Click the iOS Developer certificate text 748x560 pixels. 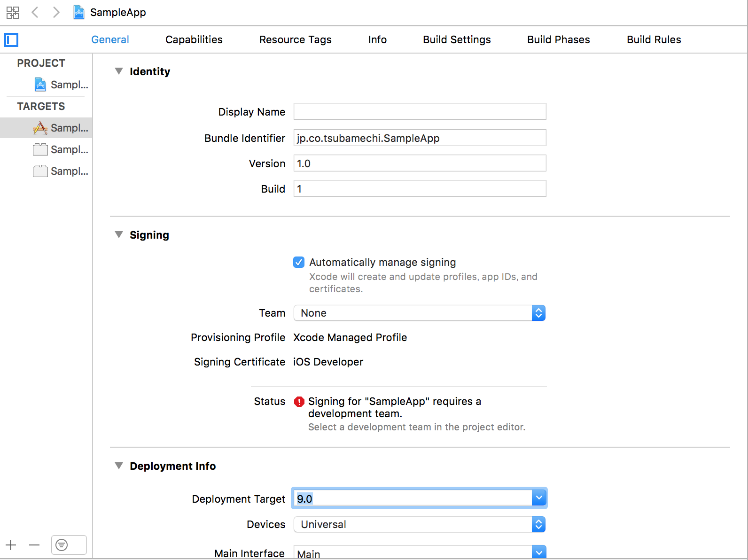point(328,362)
